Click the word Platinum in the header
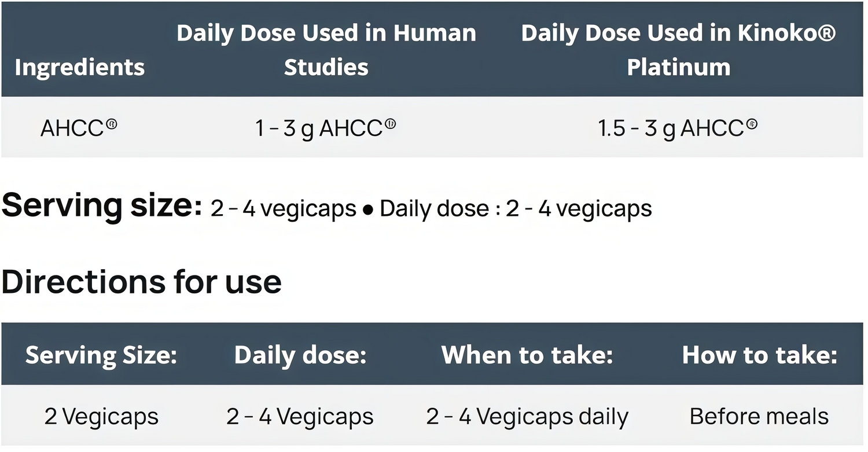Image resolution: width=868 pixels, height=452 pixels. 678,68
